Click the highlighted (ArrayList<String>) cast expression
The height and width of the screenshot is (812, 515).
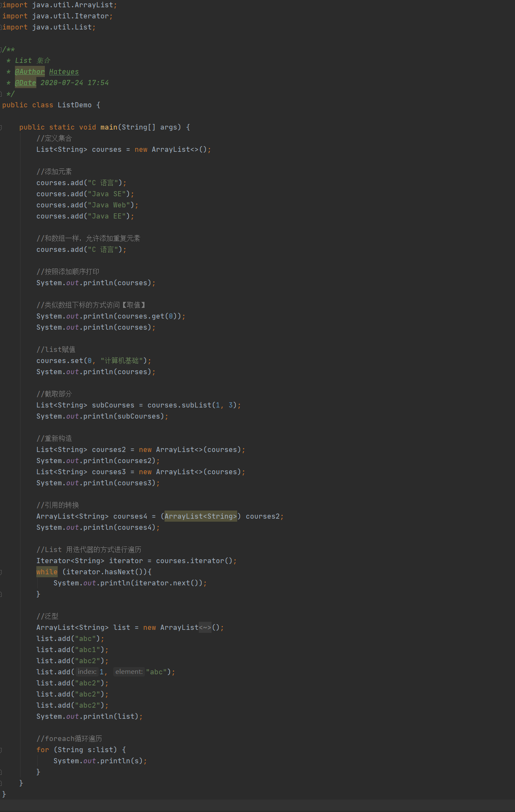pos(201,517)
